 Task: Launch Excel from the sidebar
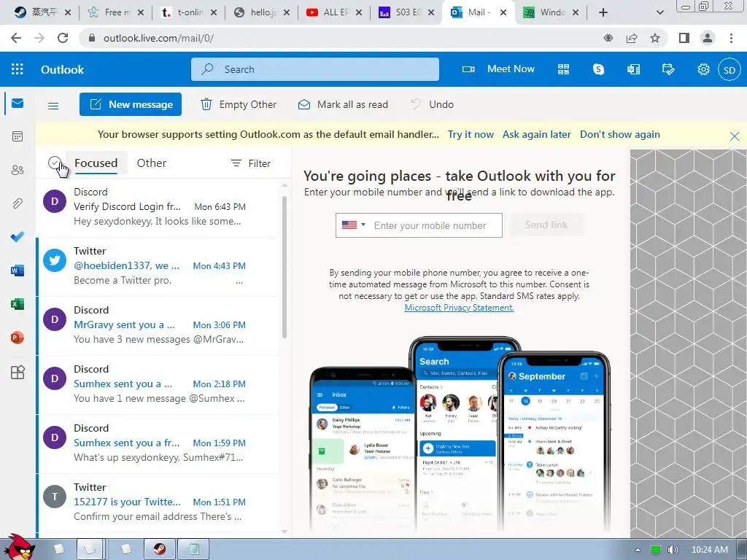[x=18, y=304]
